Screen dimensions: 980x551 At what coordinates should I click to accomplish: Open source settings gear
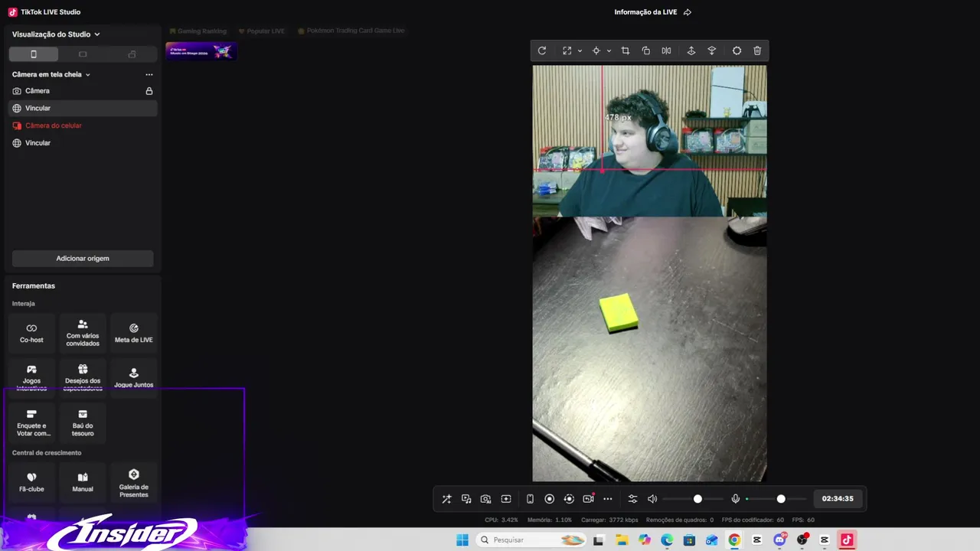point(737,51)
